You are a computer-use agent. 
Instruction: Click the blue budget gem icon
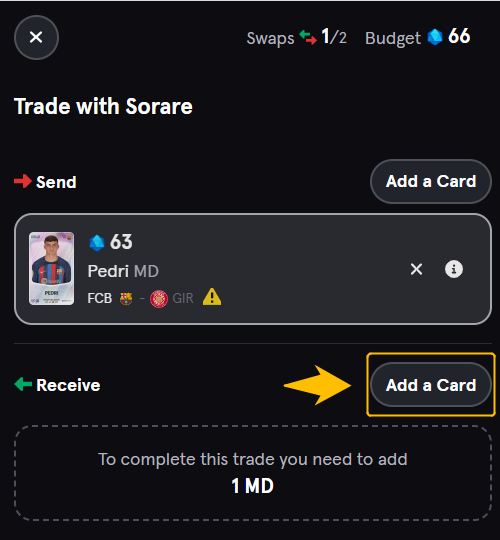pos(435,37)
